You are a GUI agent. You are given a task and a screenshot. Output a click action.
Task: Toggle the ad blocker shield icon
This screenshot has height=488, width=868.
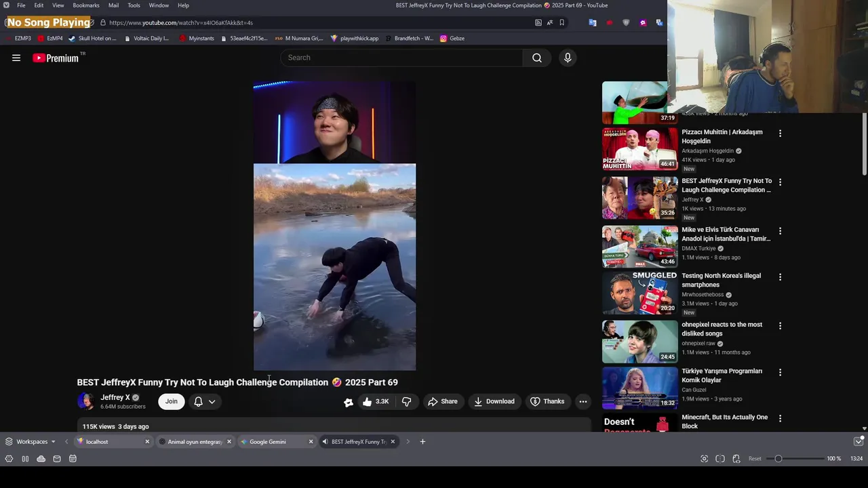(x=626, y=22)
